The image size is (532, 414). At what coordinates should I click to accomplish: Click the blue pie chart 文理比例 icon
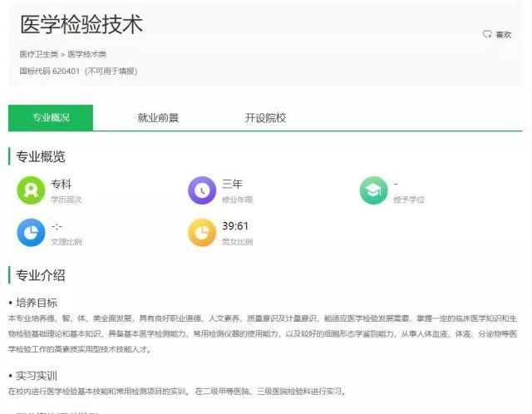[31, 233]
